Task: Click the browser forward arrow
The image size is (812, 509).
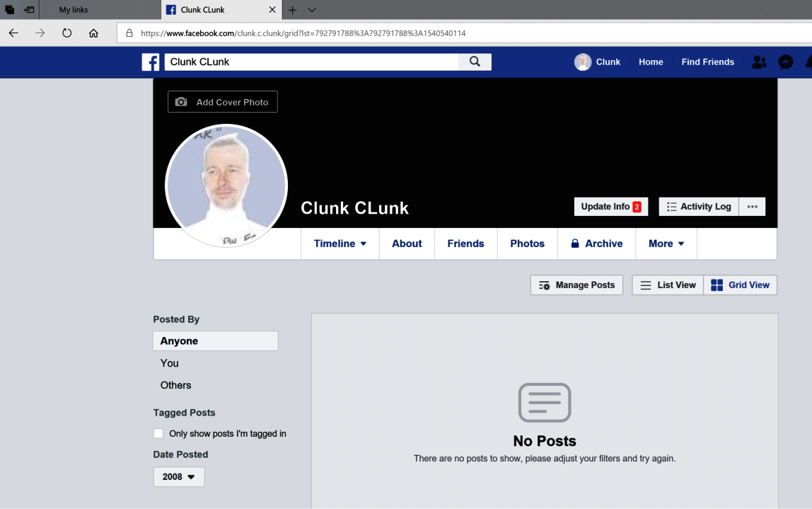Action: [40, 33]
